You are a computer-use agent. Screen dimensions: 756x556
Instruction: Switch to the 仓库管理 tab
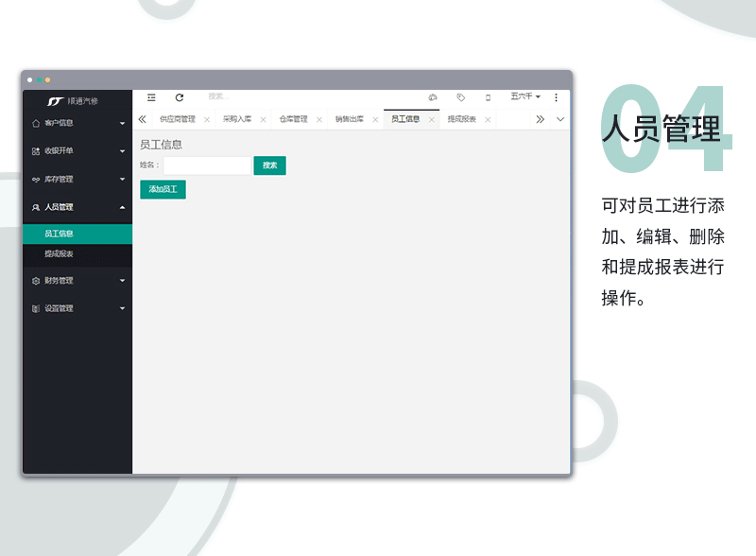[x=293, y=120]
